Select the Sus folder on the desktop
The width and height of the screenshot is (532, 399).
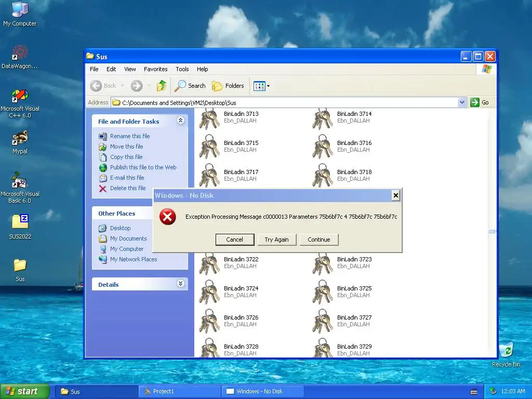point(20,270)
